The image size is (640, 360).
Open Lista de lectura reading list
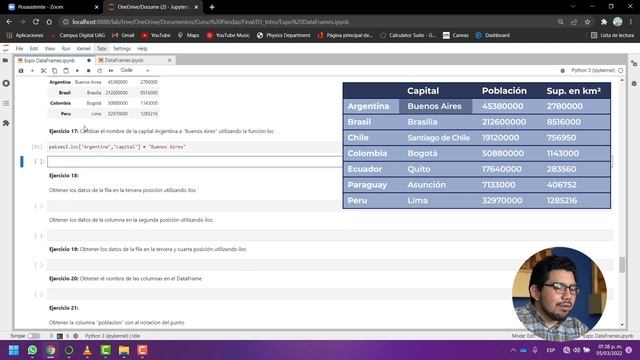click(613, 36)
